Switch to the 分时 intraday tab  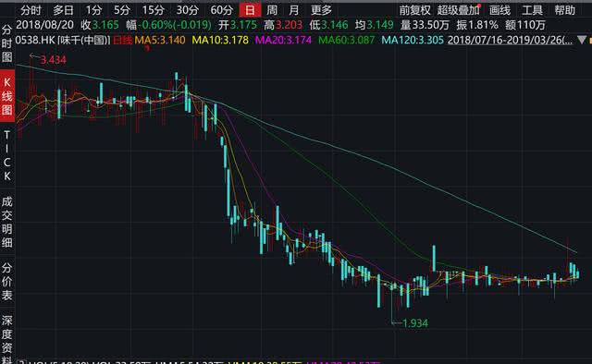(31, 10)
